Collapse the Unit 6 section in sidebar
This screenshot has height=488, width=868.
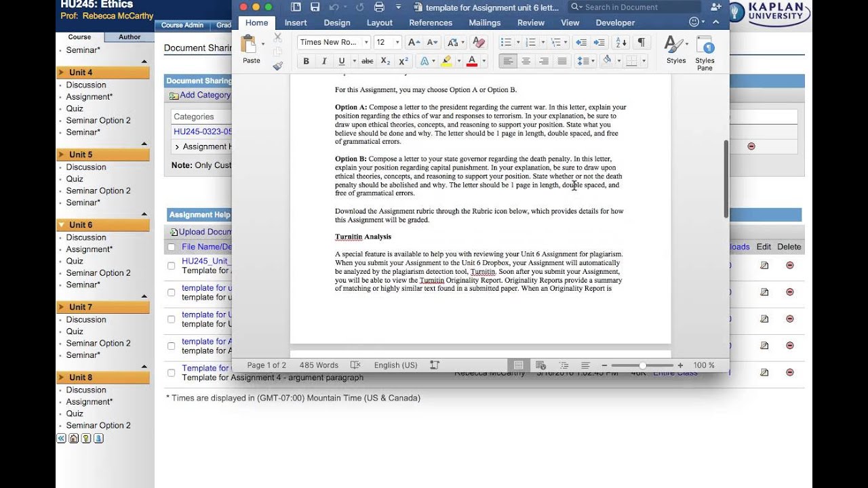[x=62, y=225]
